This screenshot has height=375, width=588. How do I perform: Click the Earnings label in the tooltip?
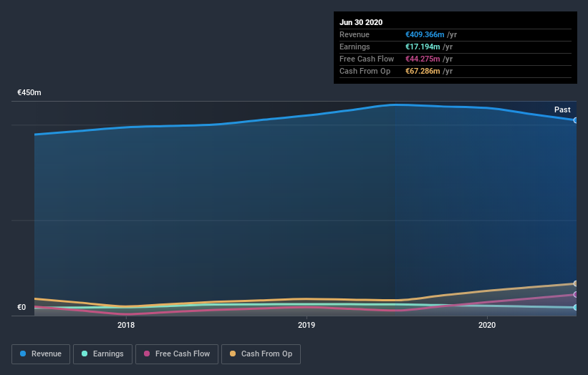355,47
